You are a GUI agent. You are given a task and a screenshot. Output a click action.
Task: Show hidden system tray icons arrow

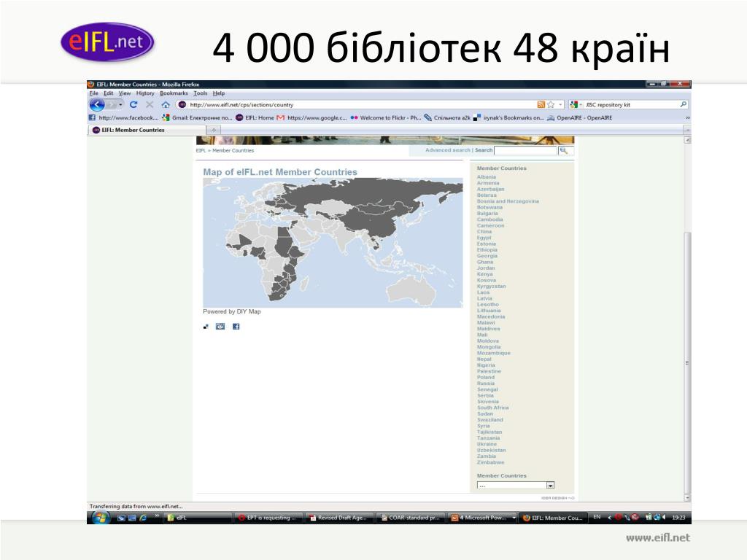[609, 518]
